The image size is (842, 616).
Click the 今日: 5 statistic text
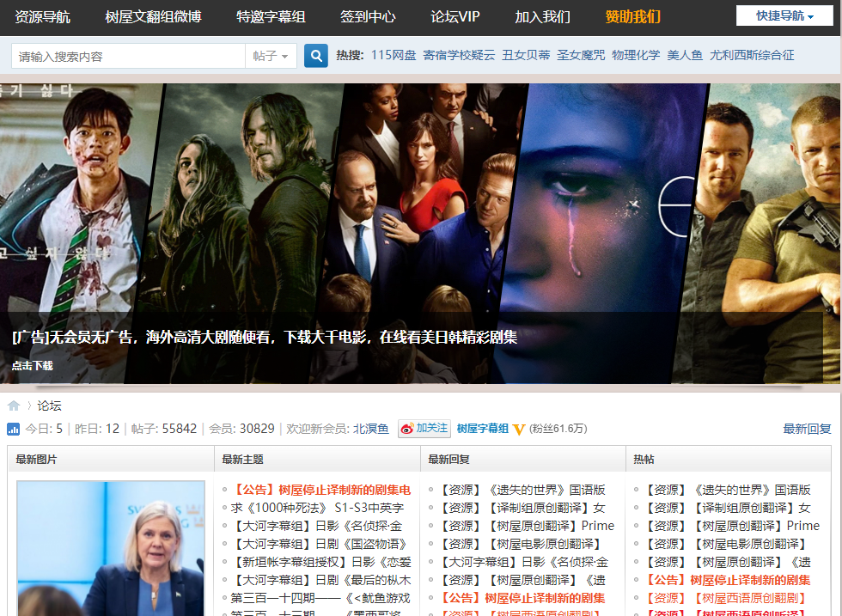(x=44, y=429)
